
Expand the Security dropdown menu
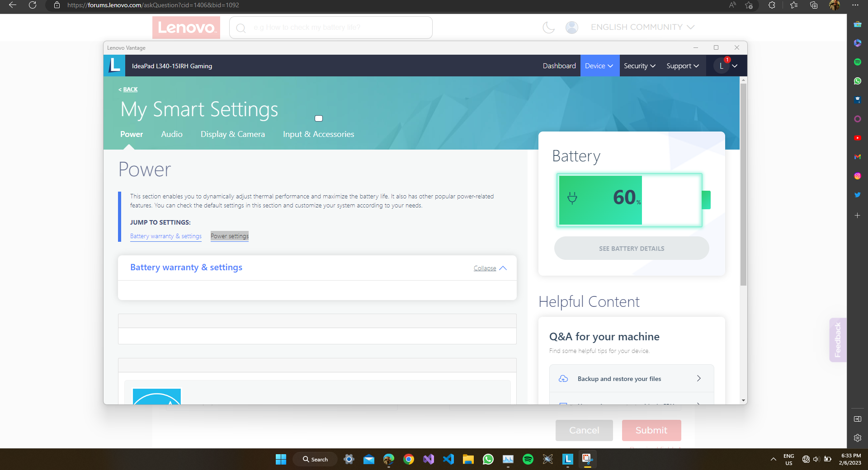640,66
